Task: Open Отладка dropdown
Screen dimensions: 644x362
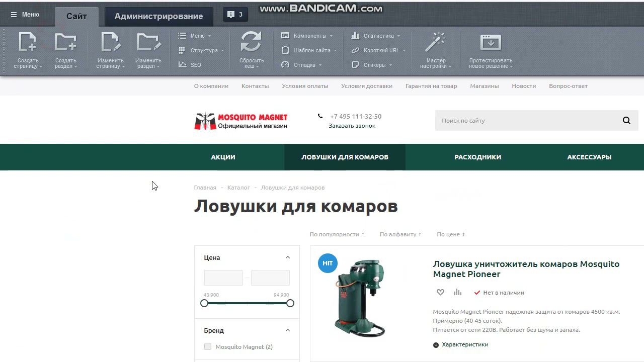Action: click(301, 65)
